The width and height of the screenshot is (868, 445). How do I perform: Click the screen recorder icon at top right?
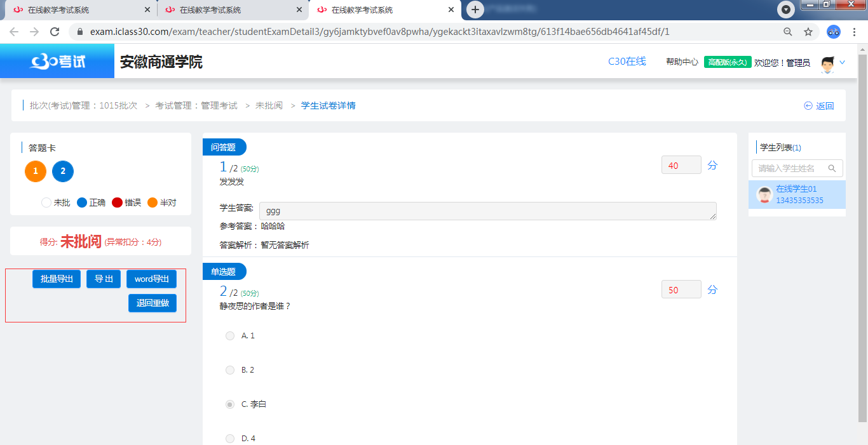pyautogui.click(x=786, y=10)
